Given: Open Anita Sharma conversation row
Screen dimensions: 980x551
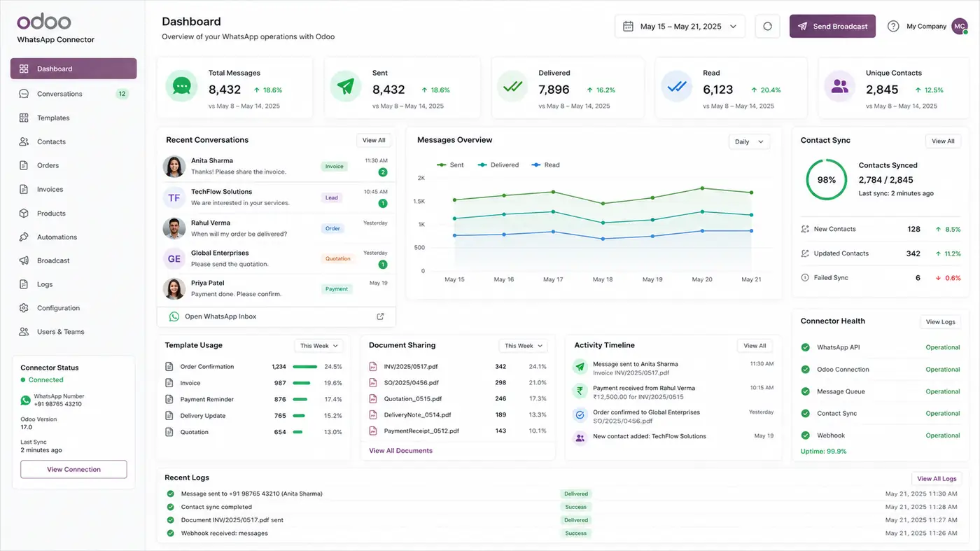Looking at the screenshot, I should (276, 166).
